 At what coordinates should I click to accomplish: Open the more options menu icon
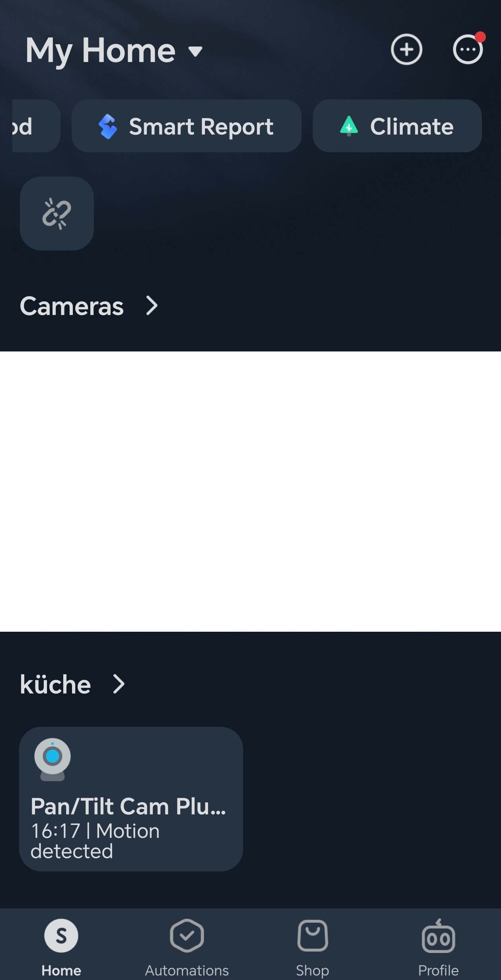pyautogui.click(x=468, y=49)
